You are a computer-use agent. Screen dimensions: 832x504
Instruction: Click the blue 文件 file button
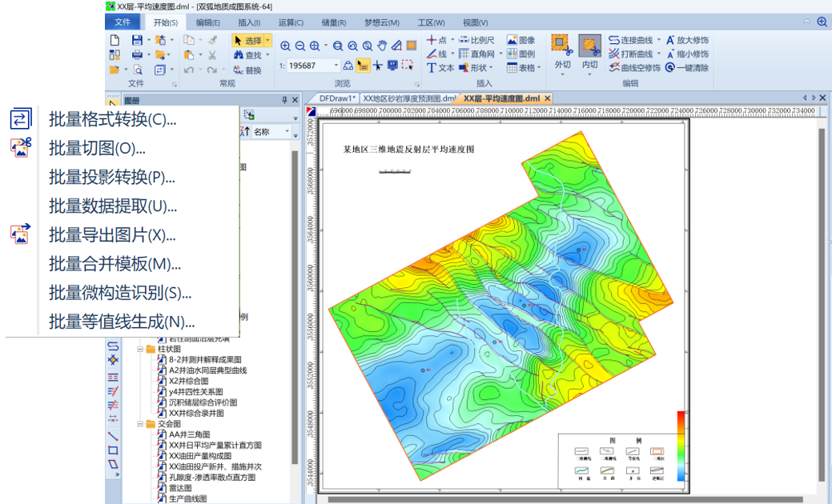123,22
